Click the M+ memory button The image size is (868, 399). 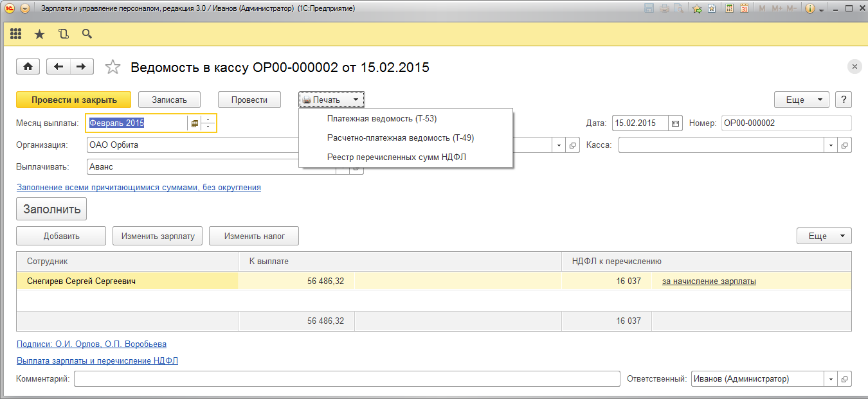click(777, 8)
